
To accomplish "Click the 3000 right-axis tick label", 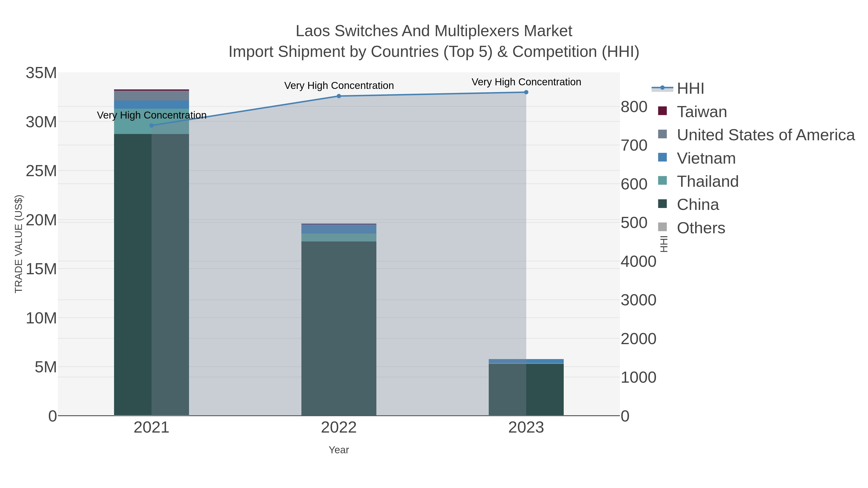I will point(638,300).
